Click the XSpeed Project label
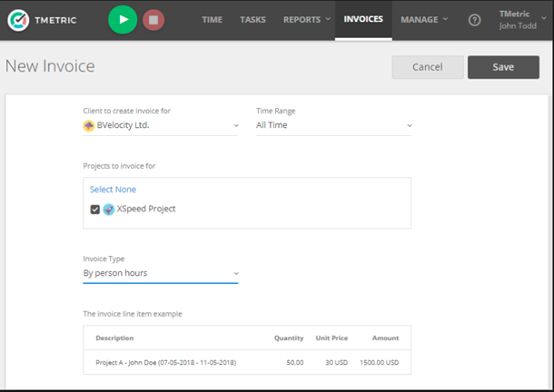Screen dimensions: 554x392 coord(146,209)
